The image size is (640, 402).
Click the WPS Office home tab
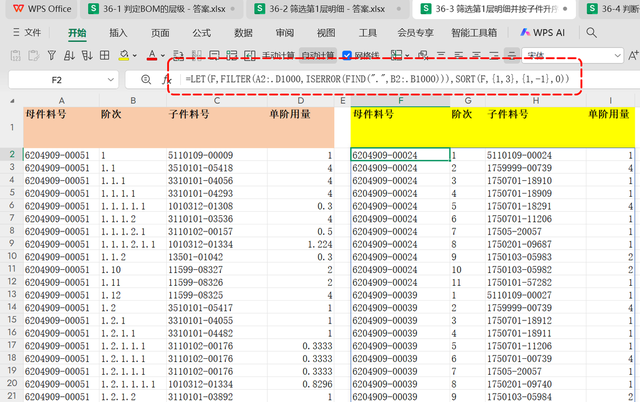42,9
